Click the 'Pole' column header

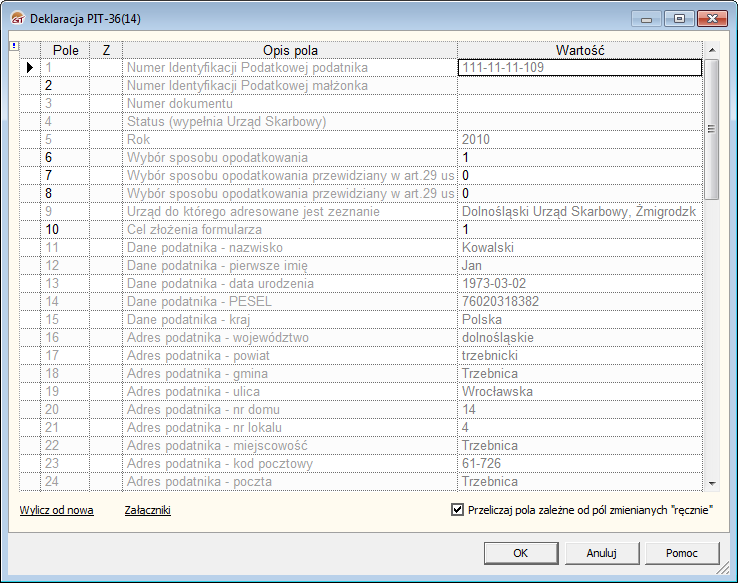(65, 50)
